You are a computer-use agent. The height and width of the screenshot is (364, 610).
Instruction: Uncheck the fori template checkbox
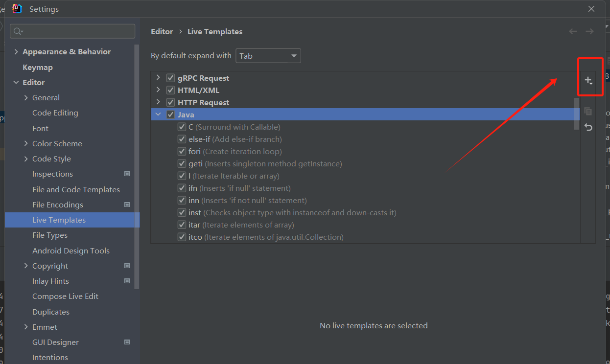pos(181,151)
